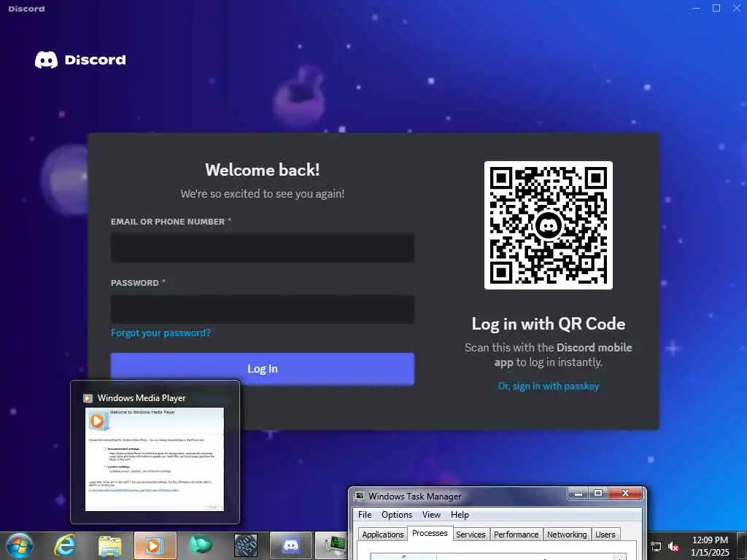Image resolution: width=747 pixels, height=560 pixels.
Task: Open the Forgot your password link
Action: (x=160, y=332)
